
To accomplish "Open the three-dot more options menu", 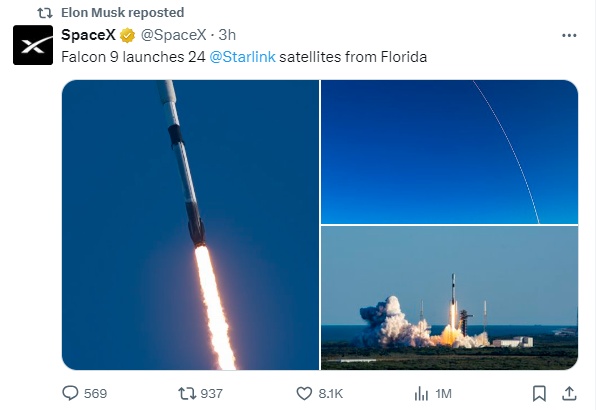I will point(569,36).
